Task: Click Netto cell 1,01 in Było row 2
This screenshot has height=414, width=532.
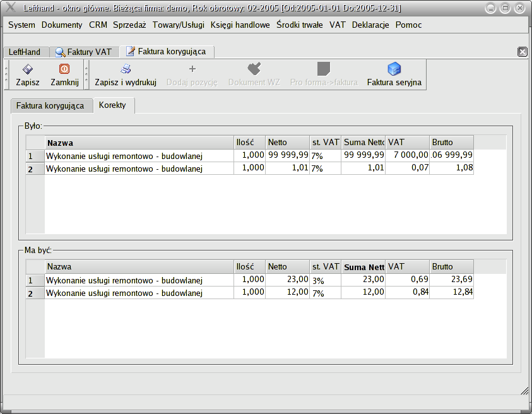Action: (287, 169)
